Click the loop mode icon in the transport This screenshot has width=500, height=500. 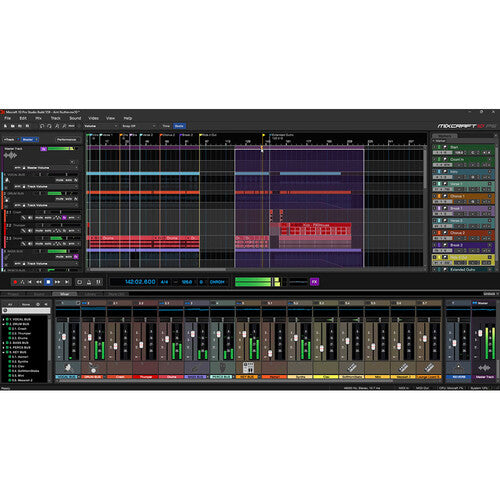click(x=80, y=282)
